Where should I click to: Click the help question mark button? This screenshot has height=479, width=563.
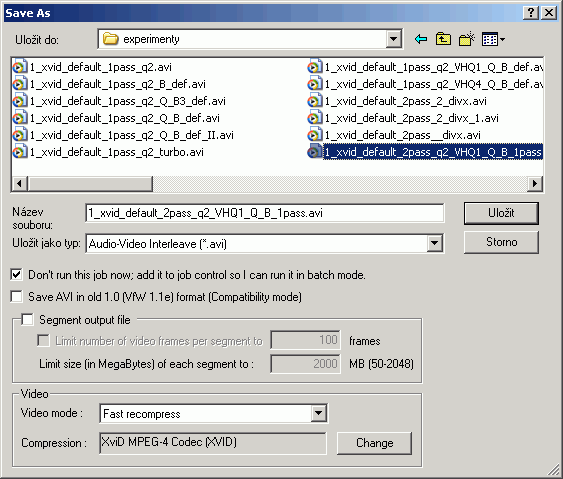coord(531,13)
